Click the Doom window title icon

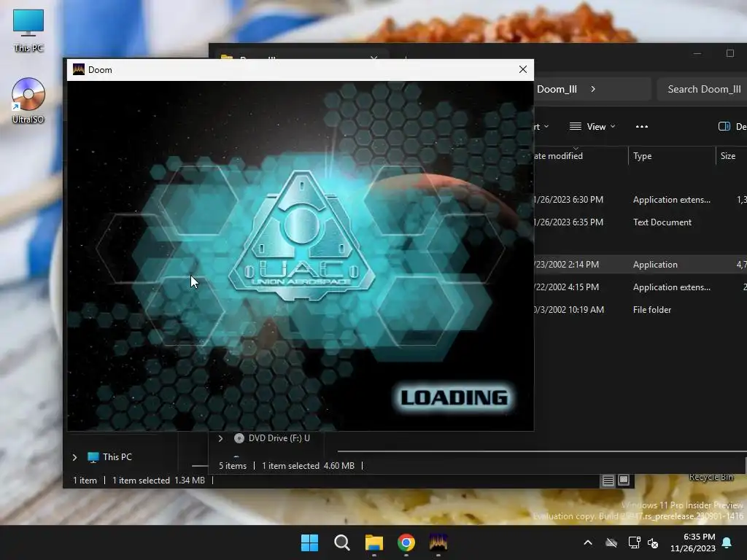[x=79, y=69]
